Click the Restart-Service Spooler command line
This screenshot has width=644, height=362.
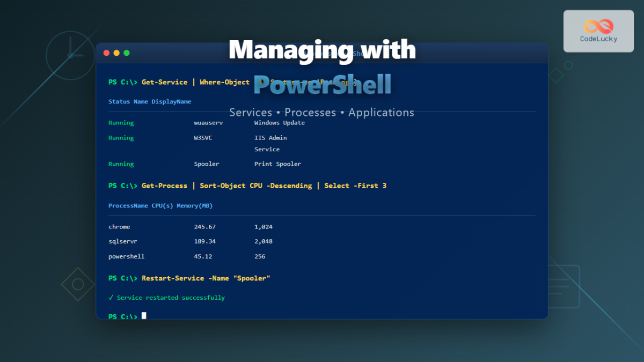(189, 278)
